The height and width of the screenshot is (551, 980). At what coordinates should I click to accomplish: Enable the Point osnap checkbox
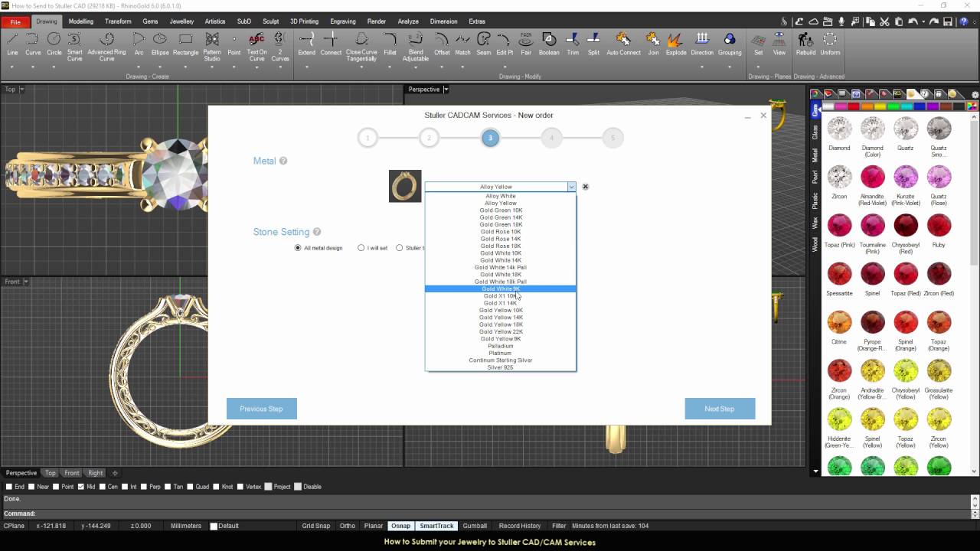click(x=56, y=487)
